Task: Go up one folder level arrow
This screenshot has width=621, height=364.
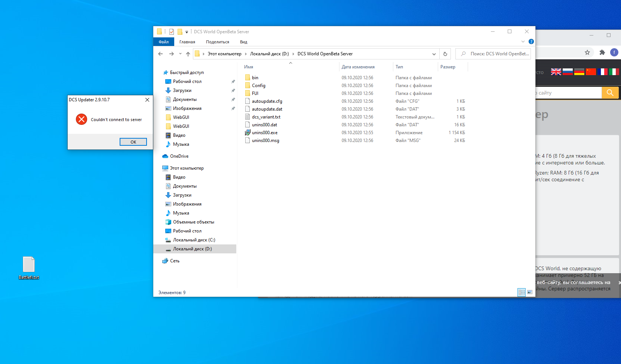Action: pyautogui.click(x=188, y=54)
